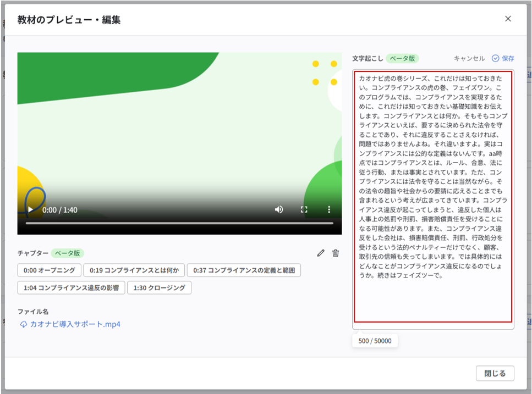Open the video's three-dot options menu
The height and width of the screenshot is (394, 532).
point(328,209)
